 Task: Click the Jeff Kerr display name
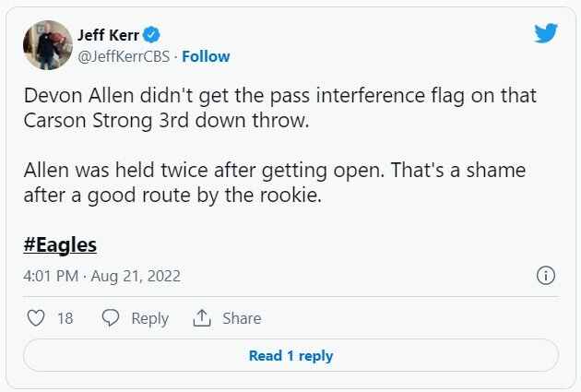[109, 35]
